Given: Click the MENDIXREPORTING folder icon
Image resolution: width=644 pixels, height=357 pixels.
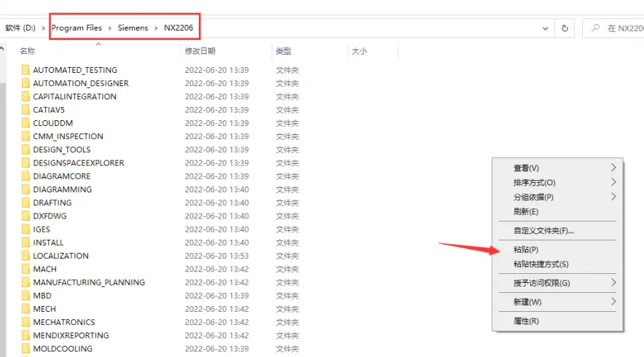Looking at the screenshot, I should (x=25, y=335).
